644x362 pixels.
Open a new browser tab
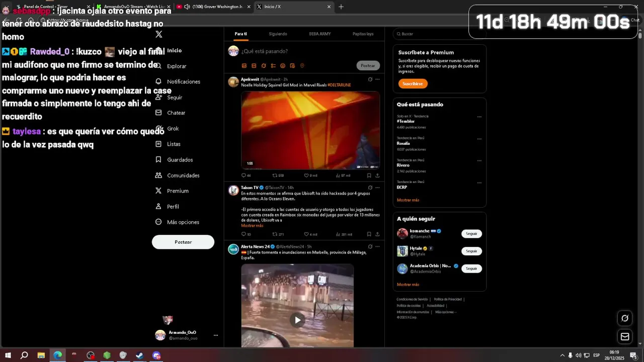point(341,7)
